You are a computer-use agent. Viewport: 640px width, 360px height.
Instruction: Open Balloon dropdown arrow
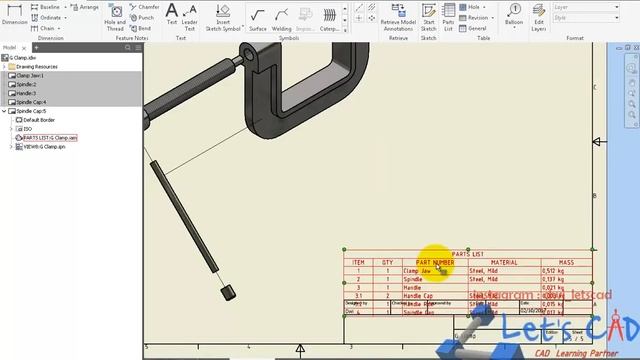click(514, 28)
